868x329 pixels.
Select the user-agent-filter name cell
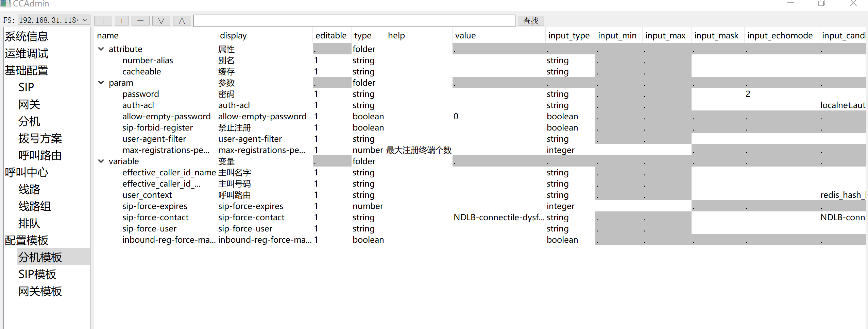click(x=154, y=139)
